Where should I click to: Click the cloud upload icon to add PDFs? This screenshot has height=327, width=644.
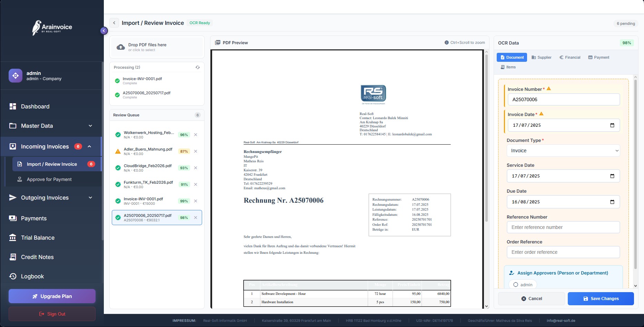click(121, 47)
